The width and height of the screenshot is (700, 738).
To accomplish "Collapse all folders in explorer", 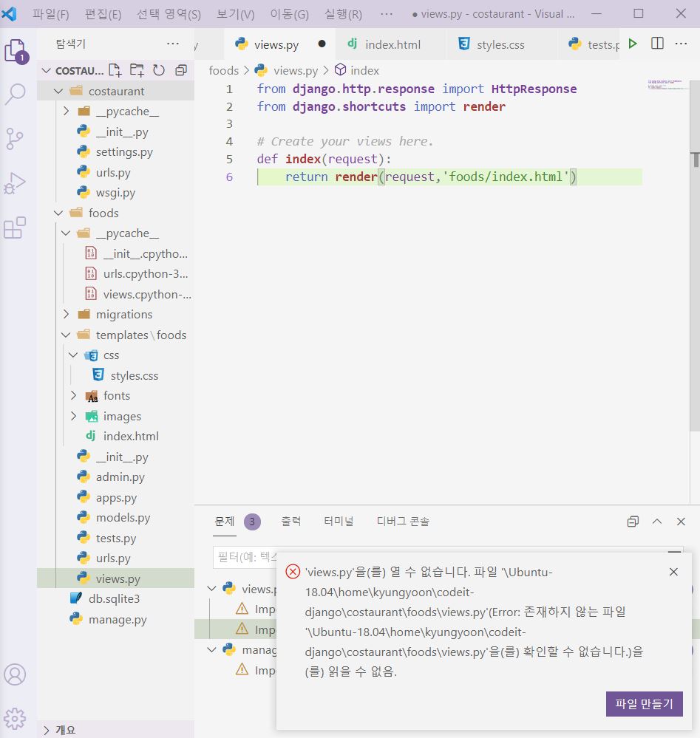I will [181, 70].
